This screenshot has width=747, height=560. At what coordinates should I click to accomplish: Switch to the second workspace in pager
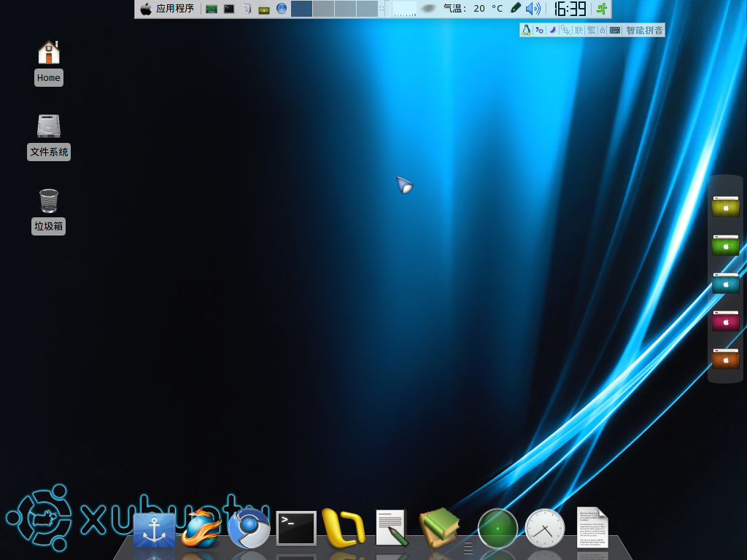pyautogui.click(x=323, y=9)
